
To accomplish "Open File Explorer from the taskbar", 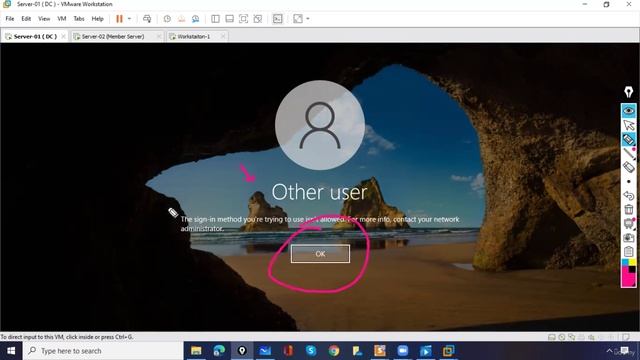I will pos(196,351).
